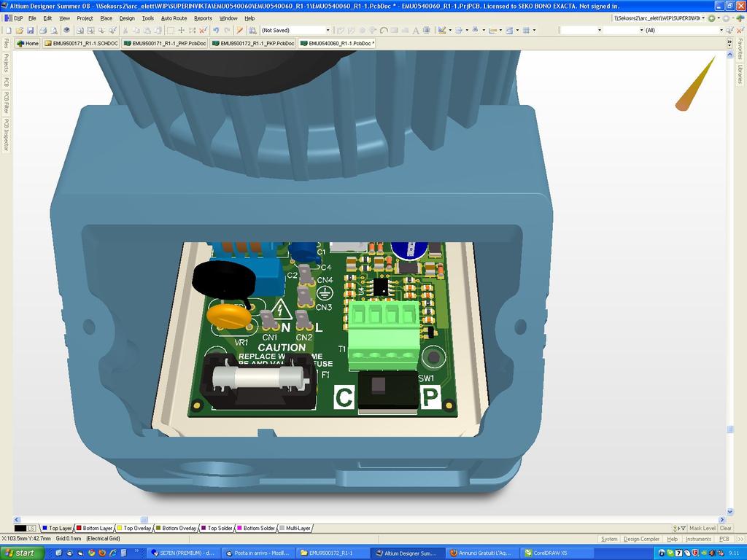Click the Cross Probe pencil icon
This screenshot has width=747, height=560.
click(239, 30)
